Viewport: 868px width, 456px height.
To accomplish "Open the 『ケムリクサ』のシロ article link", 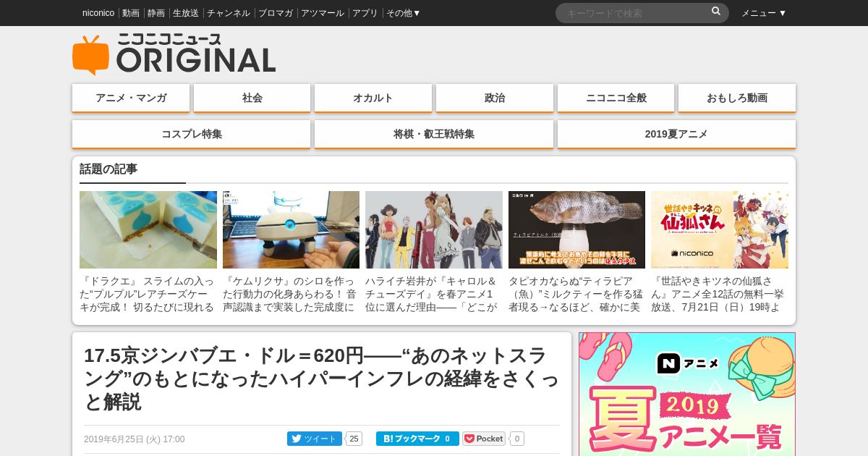I will pos(291,293).
